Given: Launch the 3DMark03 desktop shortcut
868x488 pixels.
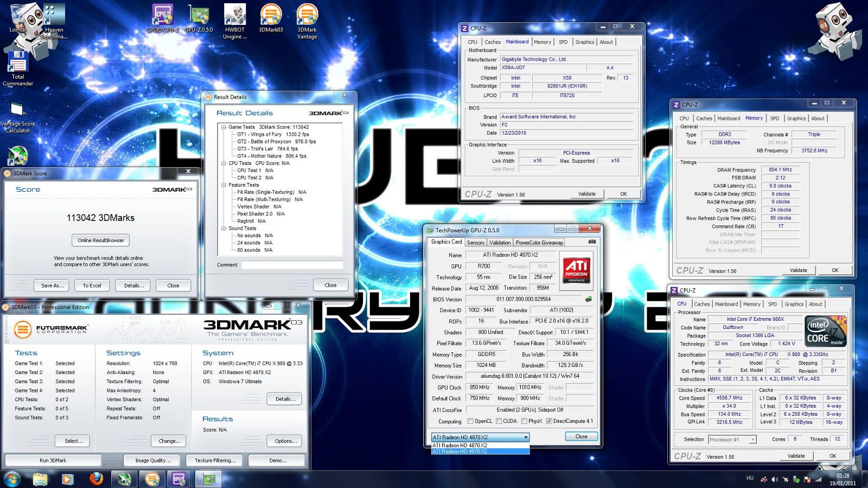Looking at the screenshot, I should 271,18.
